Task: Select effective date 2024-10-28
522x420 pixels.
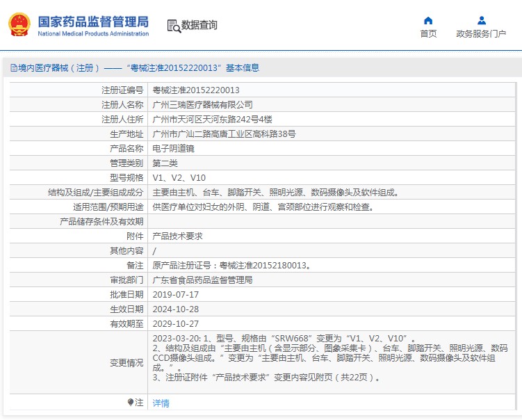Action: pyautogui.click(x=175, y=309)
